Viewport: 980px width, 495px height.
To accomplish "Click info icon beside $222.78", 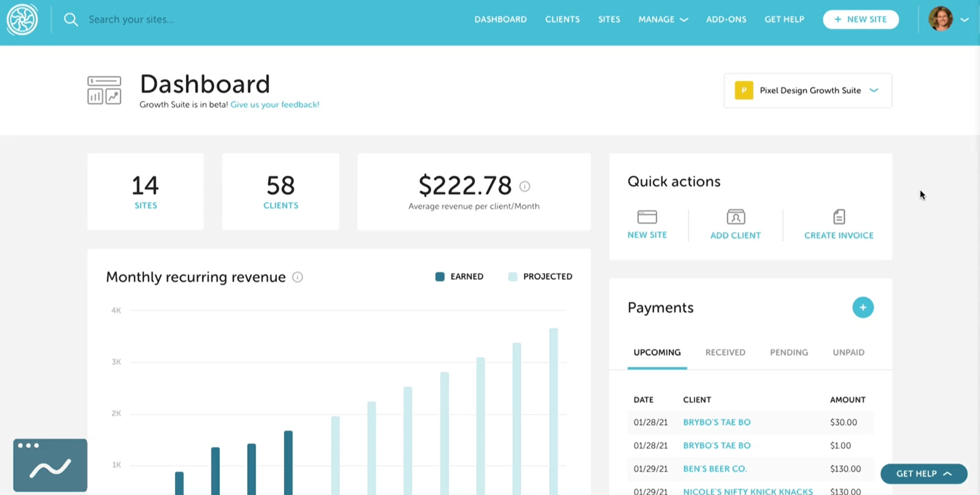I will tap(525, 186).
